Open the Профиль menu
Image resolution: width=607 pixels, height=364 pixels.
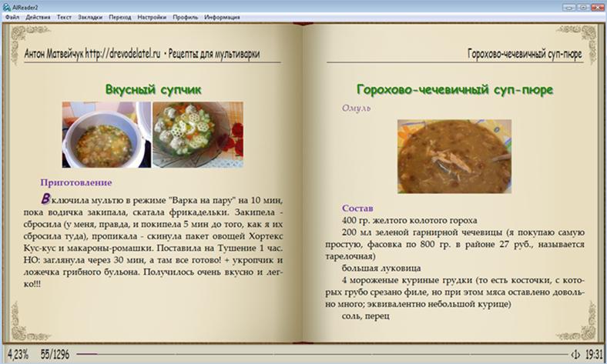point(184,16)
